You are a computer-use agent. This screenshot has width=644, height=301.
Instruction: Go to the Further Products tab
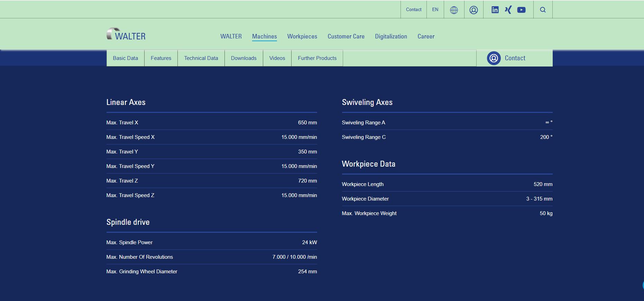(317, 58)
